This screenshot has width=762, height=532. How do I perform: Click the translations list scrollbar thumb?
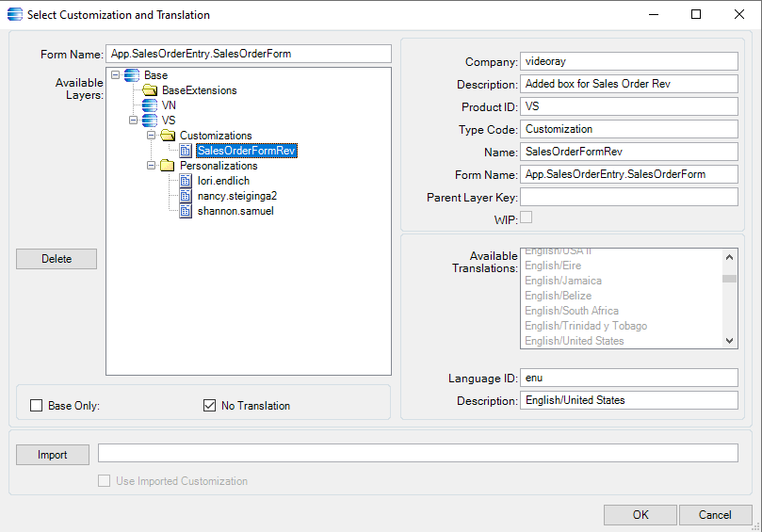click(729, 279)
